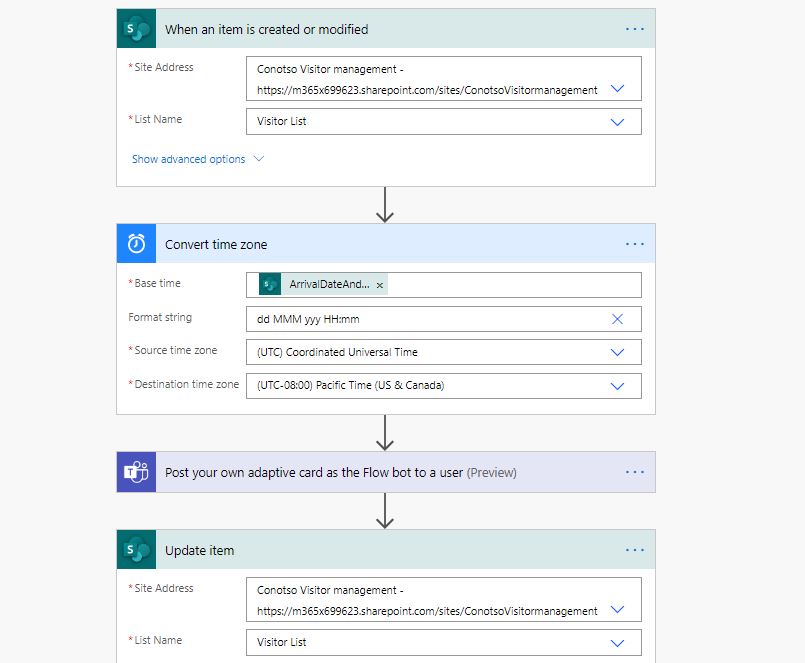Expand the trigger's Site Address dropdown
805x663 pixels.
(x=617, y=89)
